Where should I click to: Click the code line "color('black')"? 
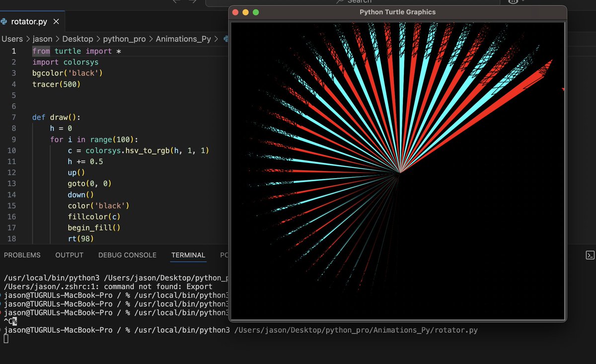[98, 206]
